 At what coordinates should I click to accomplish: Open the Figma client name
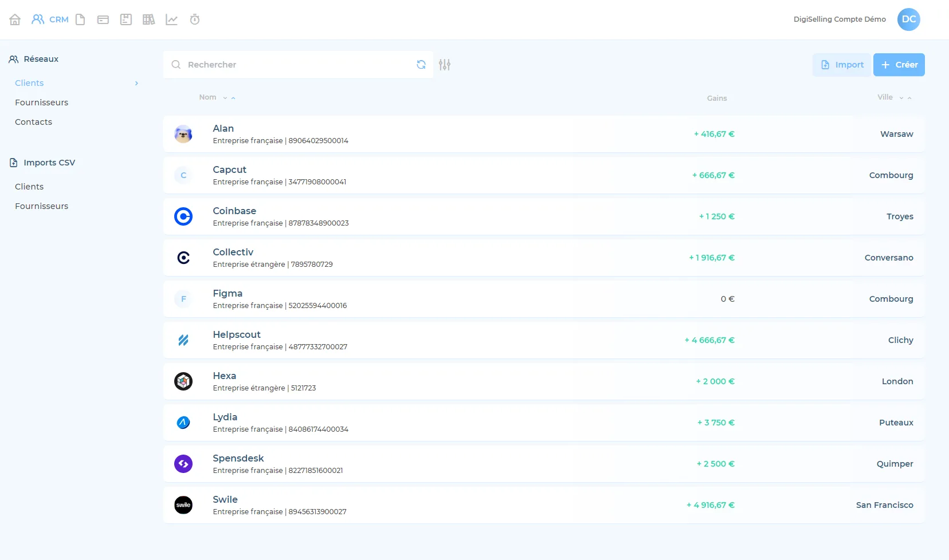(228, 294)
